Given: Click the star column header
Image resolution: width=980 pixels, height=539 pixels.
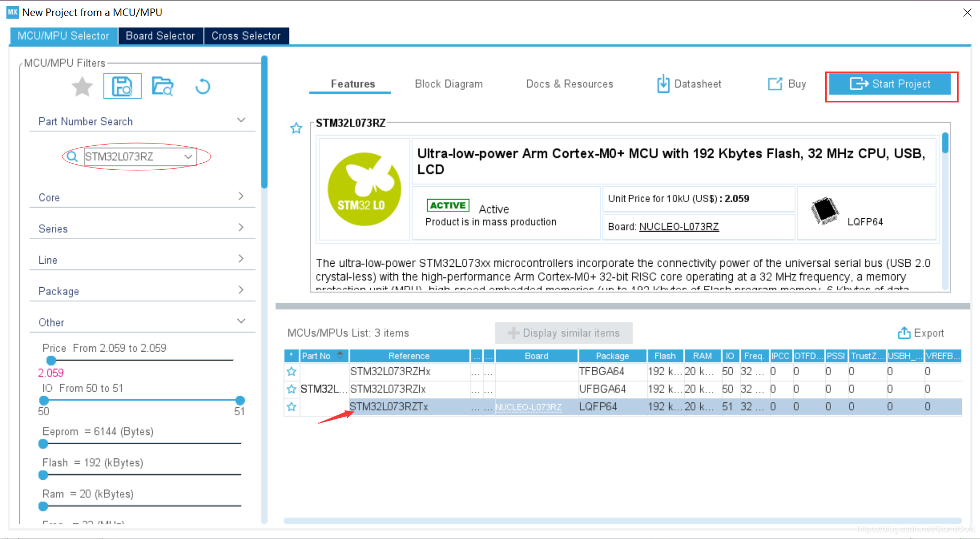Looking at the screenshot, I should (x=291, y=356).
